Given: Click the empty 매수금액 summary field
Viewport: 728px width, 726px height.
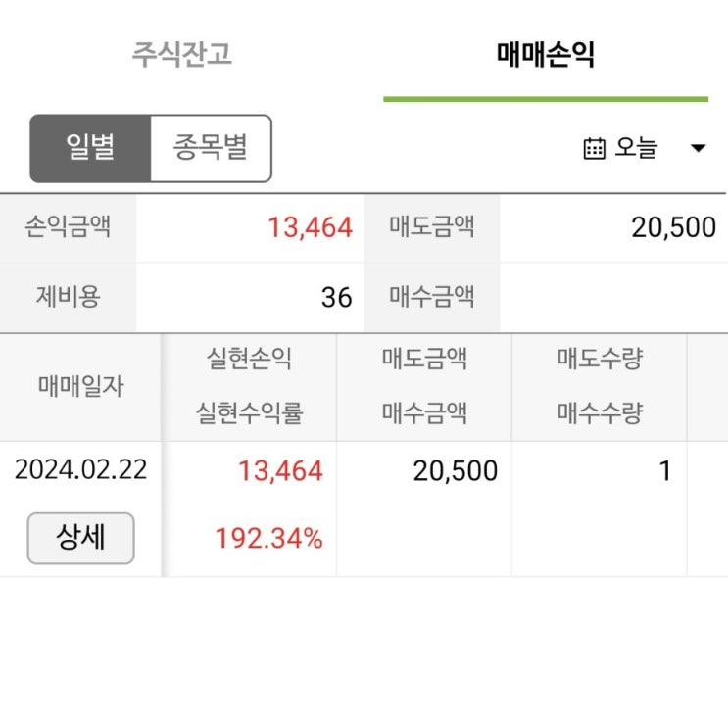Looking at the screenshot, I should [612, 297].
